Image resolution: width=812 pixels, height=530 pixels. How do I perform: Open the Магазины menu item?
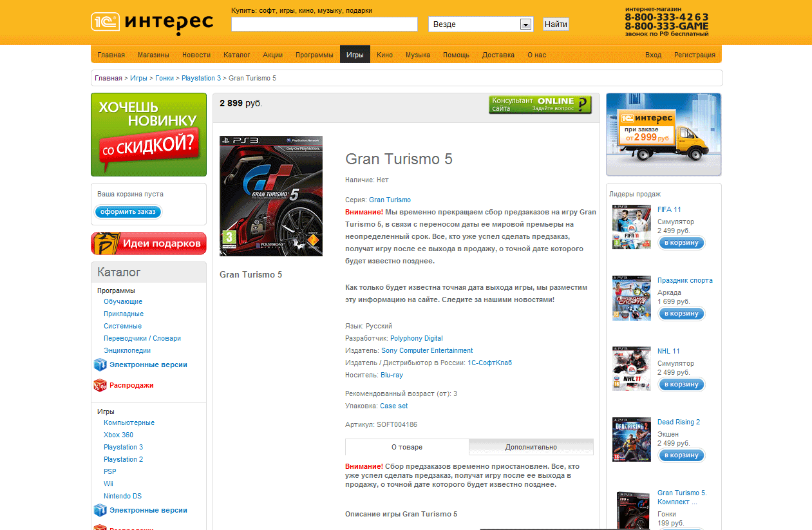[x=153, y=55]
